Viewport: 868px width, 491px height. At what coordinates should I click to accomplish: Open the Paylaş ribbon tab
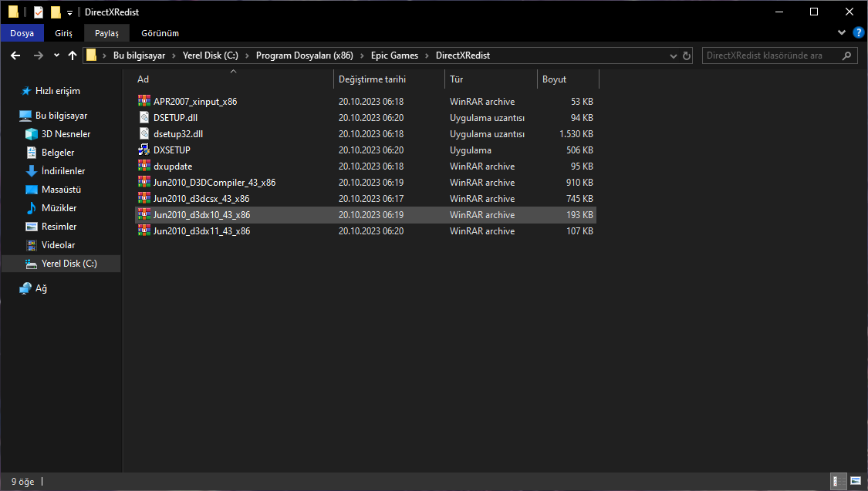pyautogui.click(x=106, y=33)
